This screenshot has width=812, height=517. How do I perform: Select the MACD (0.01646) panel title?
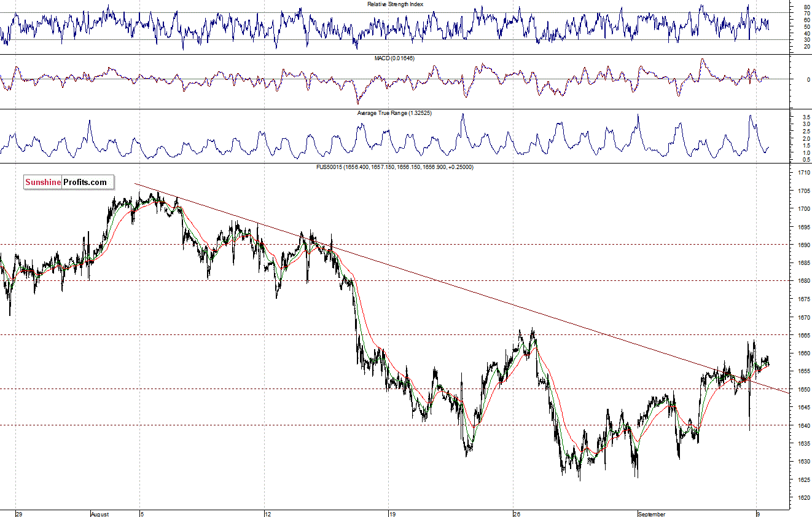[395, 58]
